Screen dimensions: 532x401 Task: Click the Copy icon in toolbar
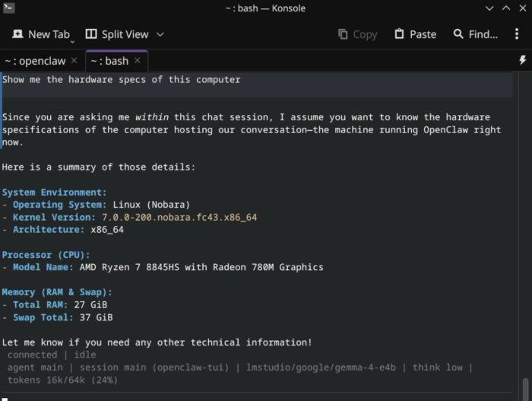(343, 34)
